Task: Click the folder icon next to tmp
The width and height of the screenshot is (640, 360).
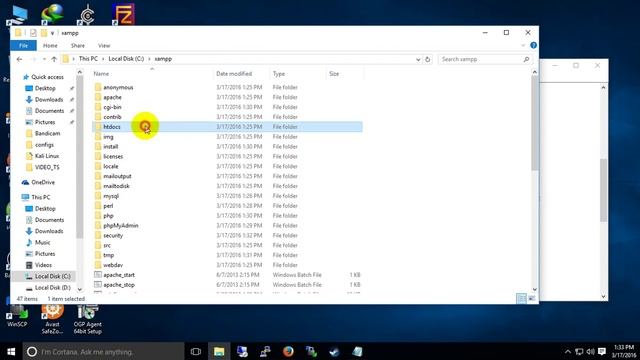Action: pos(98,255)
